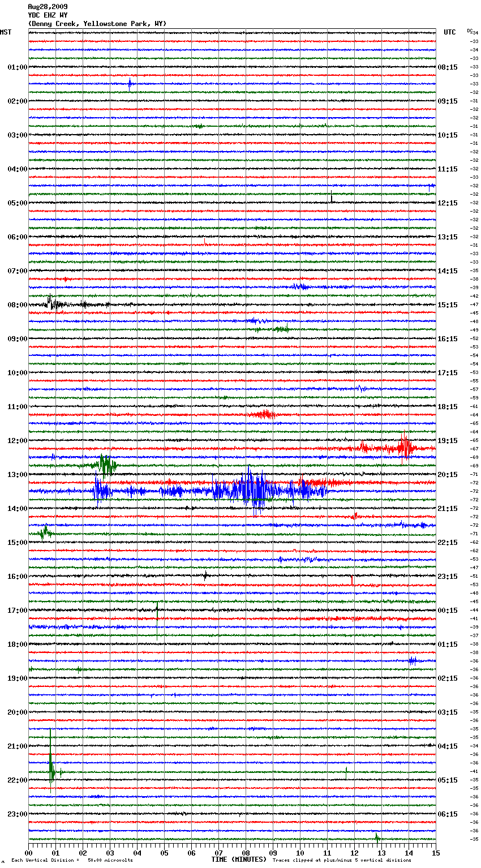Select the 13:00 MST time label

18,475
